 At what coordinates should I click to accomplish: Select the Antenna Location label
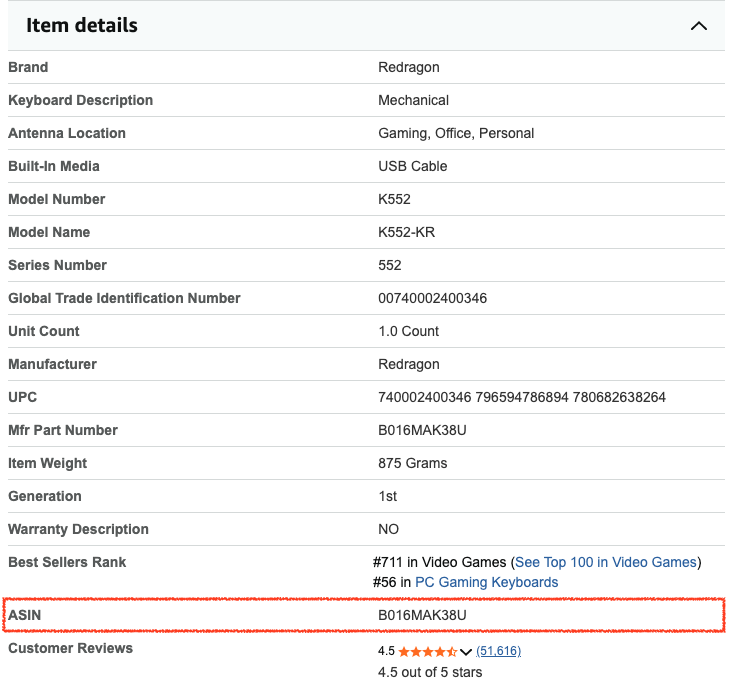click(67, 133)
